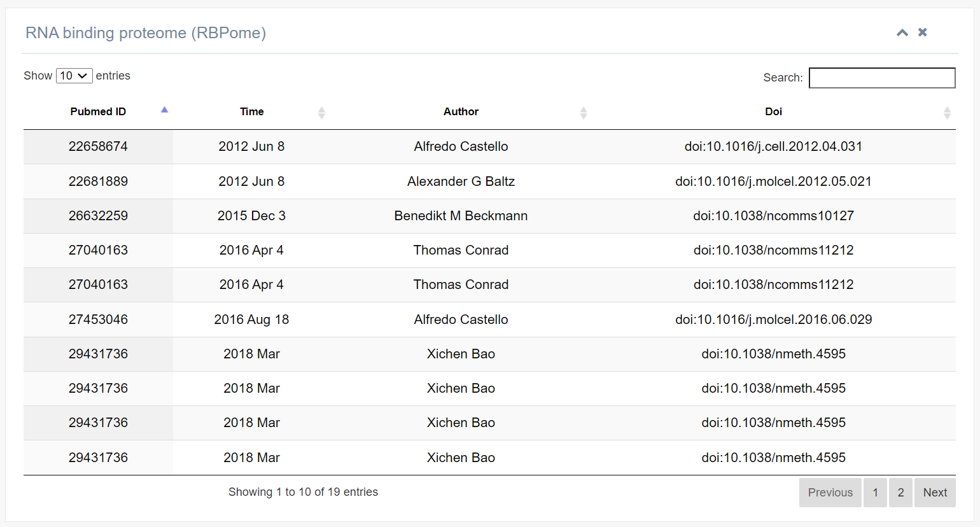Sort table by Time column
The height and width of the screenshot is (527, 980).
tap(251, 112)
